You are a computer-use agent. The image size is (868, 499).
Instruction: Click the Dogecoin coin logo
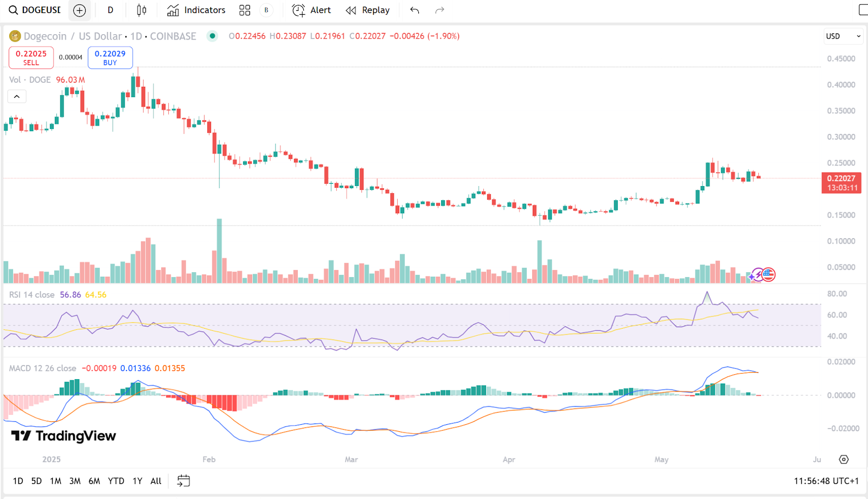(15, 36)
